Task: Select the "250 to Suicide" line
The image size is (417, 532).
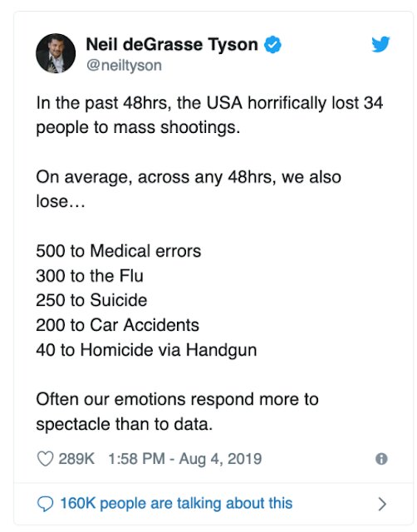Action: coord(91,300)
